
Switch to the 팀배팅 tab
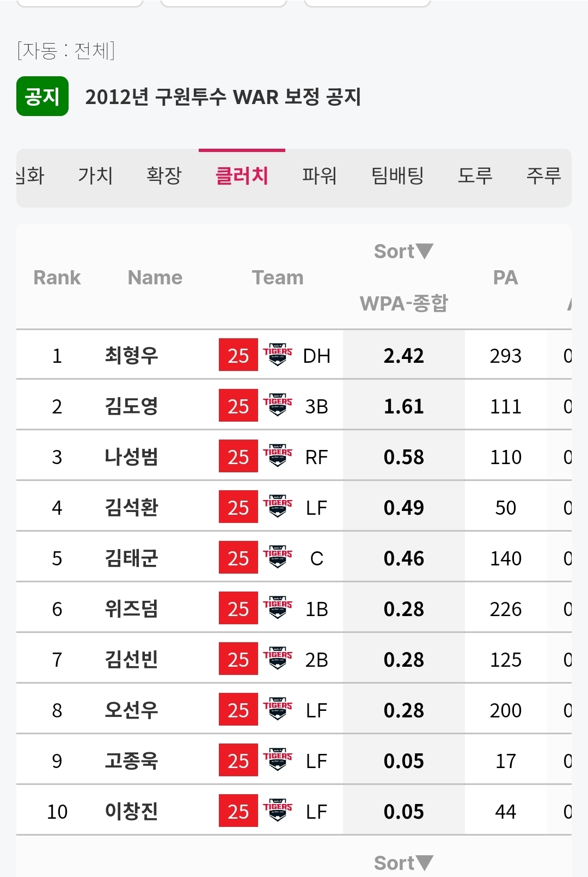pyautogui.click(x=397, y=175)
